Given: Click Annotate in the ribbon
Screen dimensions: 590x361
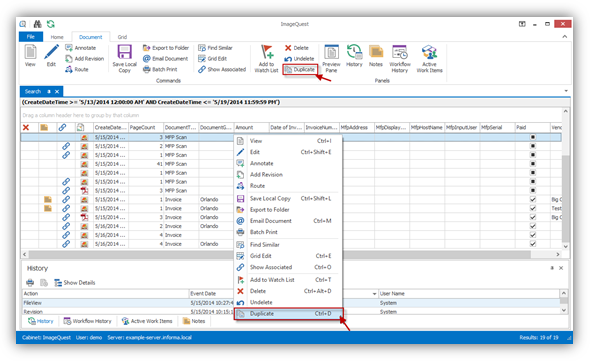Looking at the screenshot, I should point(81,48).
